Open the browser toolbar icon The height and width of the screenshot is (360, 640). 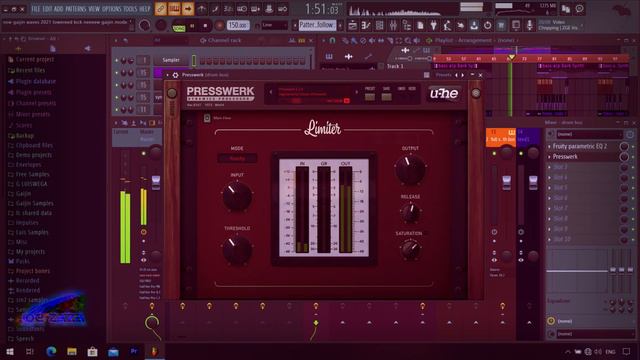tap(407, 26)
